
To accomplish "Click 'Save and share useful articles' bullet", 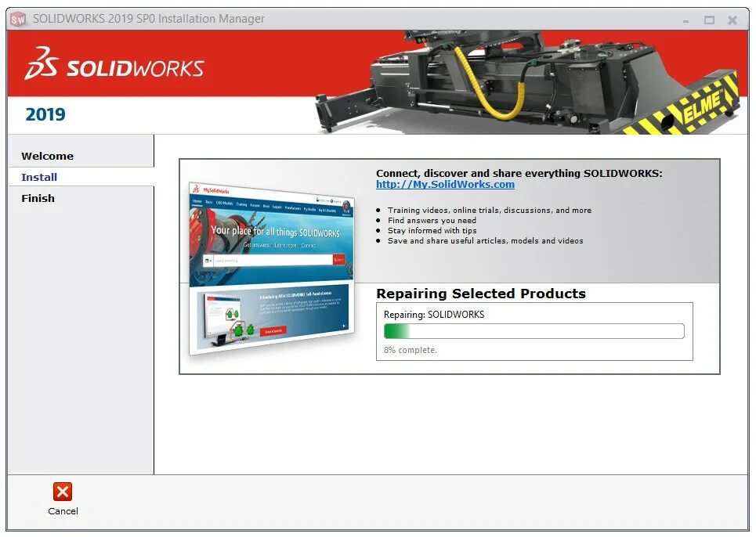I will point(486,240).
